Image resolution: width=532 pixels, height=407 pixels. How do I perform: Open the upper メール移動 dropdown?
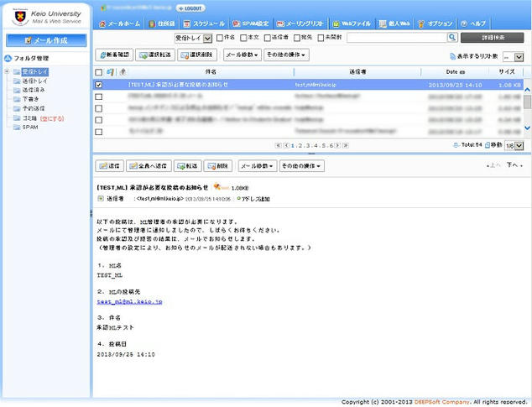point(241,55)
